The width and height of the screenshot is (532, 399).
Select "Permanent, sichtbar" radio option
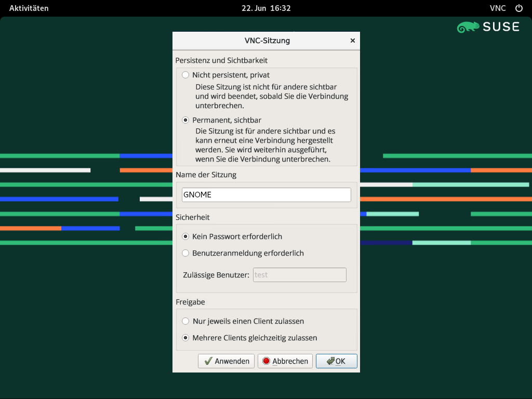185,120
